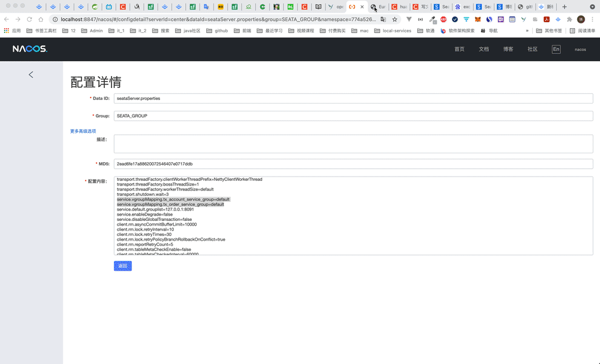Click line 'service.vgroupMapping.tx_account_service_group=default'
The image size is (600, 364).
(x=173, y=199)
